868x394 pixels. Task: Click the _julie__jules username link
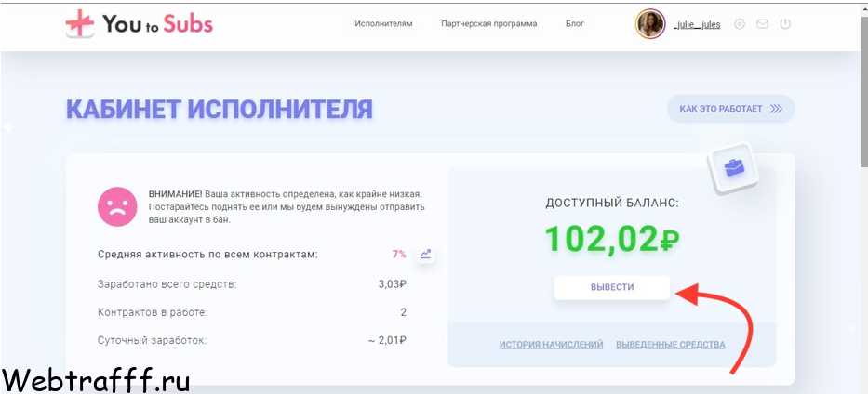697,25
